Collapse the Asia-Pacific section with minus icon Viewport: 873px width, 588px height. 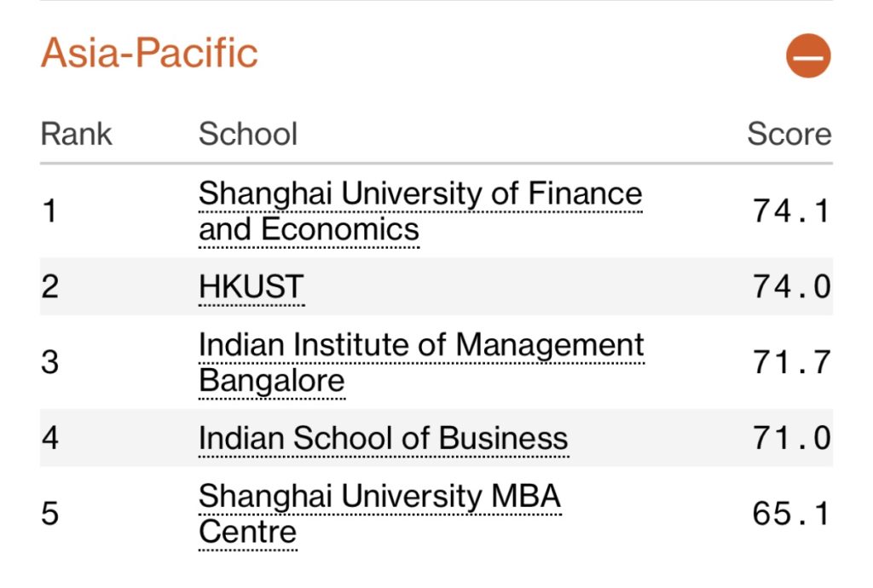[807, 56]
